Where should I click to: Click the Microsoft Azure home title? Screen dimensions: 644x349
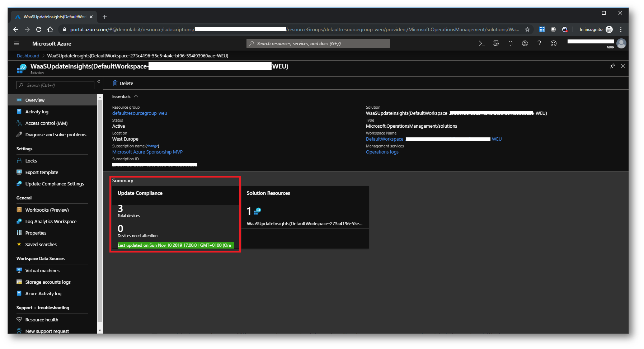pyautogui.click(x=52, y=43)
